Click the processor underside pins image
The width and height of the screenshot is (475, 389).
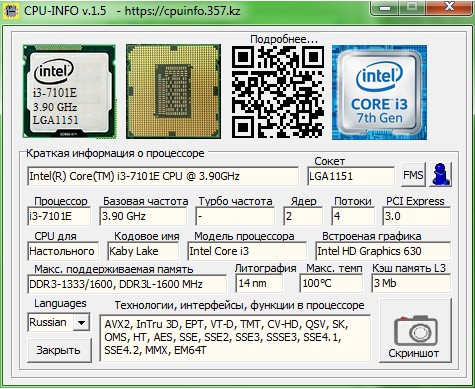point(173,91)
